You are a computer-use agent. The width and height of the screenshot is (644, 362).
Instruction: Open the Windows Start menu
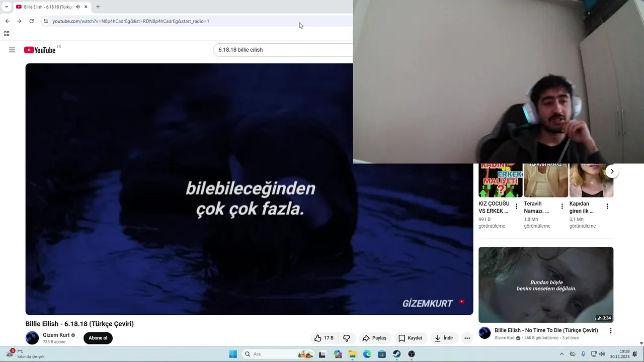(x=233, y=354)
